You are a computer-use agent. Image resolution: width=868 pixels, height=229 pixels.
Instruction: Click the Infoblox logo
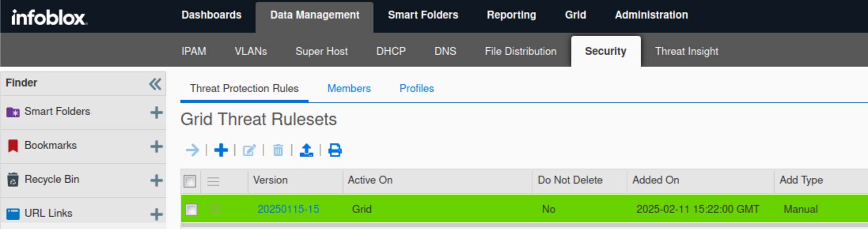49,17
